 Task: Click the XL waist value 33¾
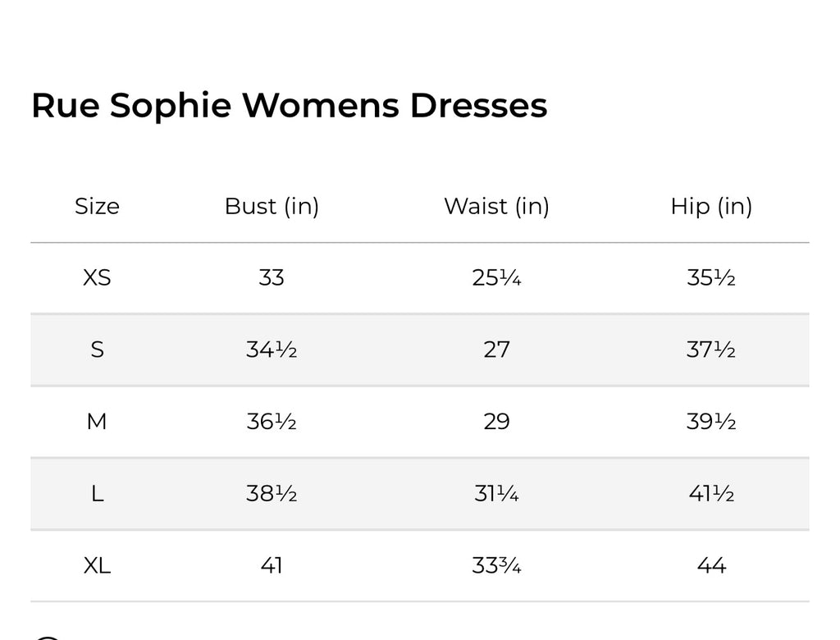496,565
